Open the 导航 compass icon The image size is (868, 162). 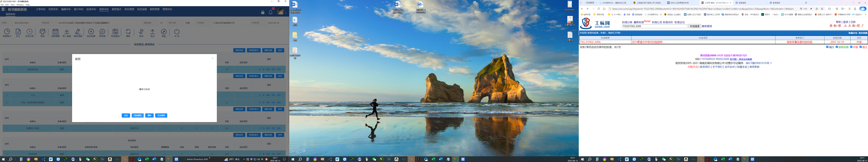(164, 33)
